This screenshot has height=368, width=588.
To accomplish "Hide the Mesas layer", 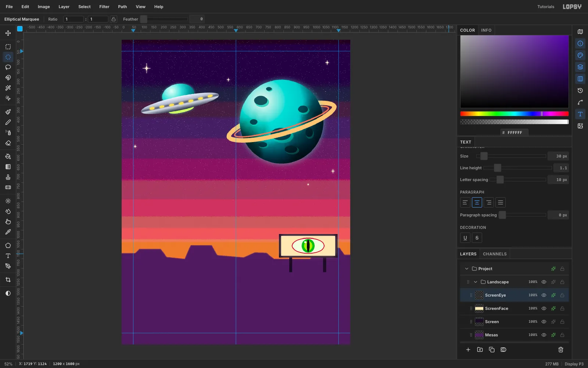I will pyautogui.click(x=544, y=335).
